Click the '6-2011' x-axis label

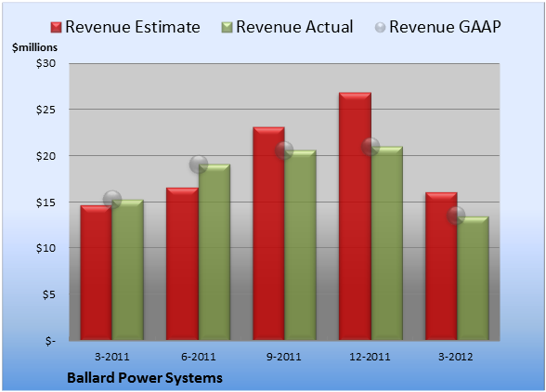pyautogui.click(x=199, y=357)
